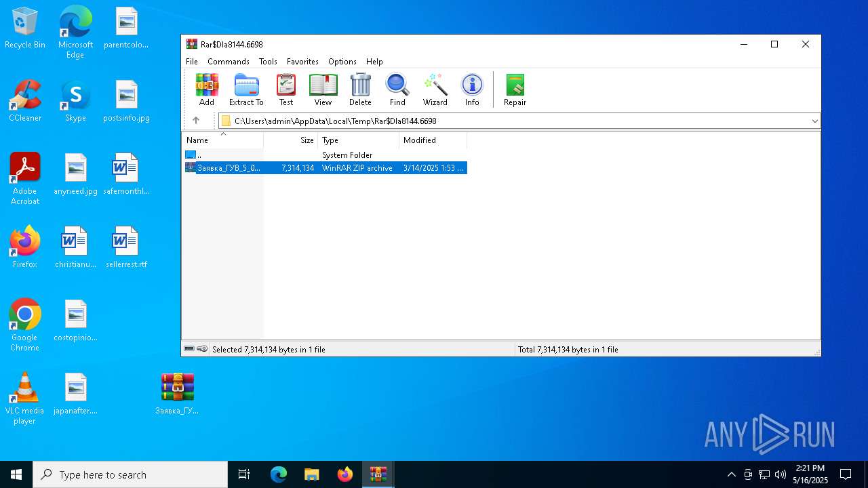Select the Skype desktop shortcut

[75, 101]
